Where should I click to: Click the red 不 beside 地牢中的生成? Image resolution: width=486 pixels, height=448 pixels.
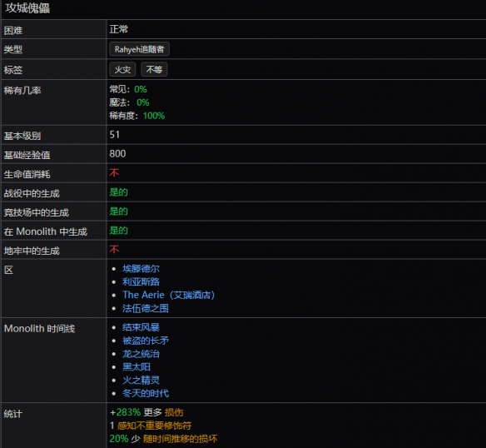[114, 250]
